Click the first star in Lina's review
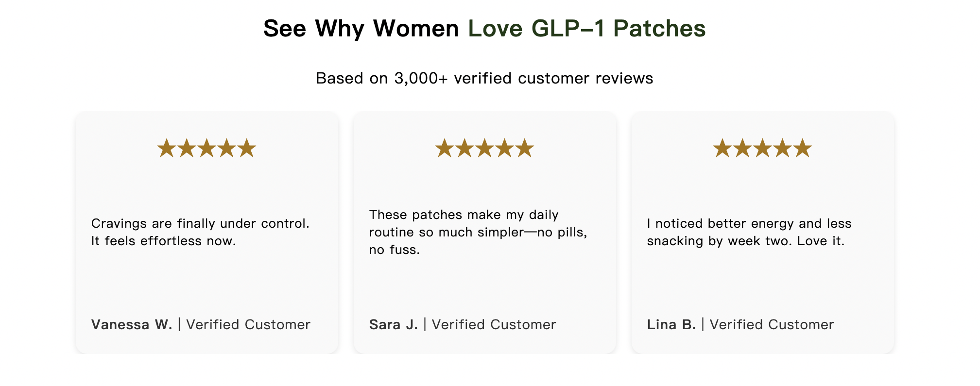The width and height of the screenshot is (980, 386). 722,149
